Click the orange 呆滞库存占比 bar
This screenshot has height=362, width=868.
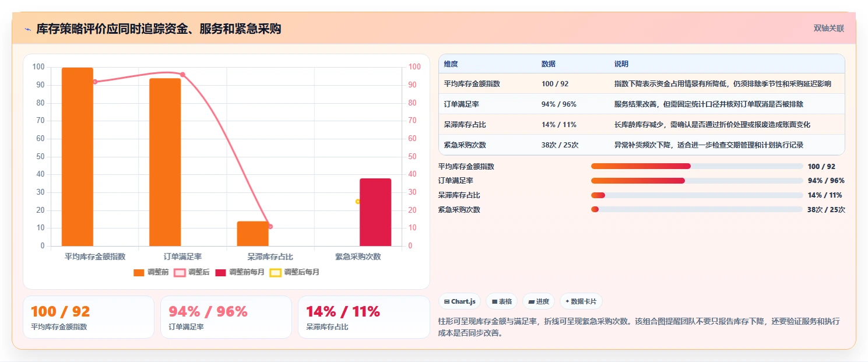[252, 234]
